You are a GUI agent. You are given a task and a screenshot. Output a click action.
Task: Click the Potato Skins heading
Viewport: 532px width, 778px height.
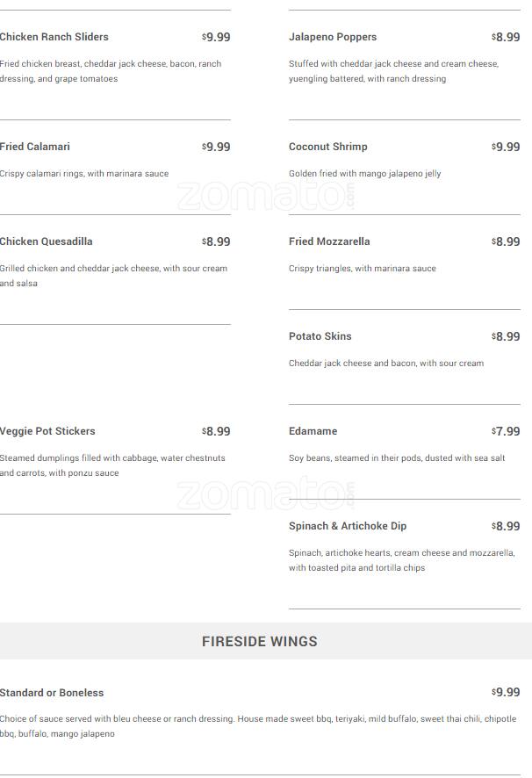click(x=320, y=336)
